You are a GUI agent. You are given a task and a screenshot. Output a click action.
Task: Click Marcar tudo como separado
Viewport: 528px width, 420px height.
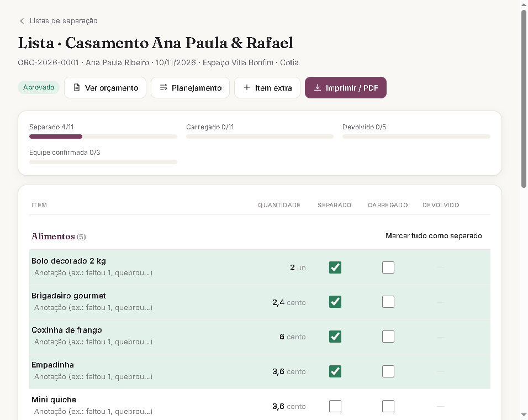434,236
